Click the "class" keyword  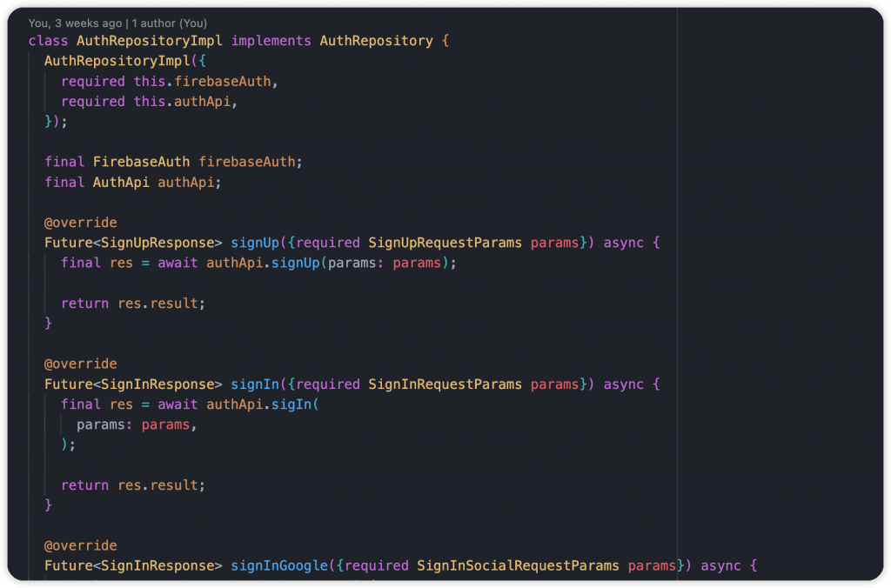[x=49, y=41]
